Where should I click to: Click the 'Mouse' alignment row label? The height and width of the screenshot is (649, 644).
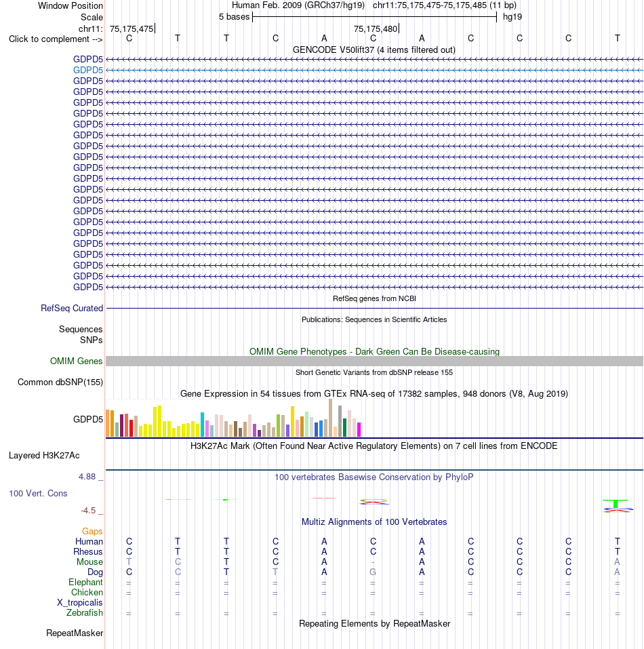click(89, 562)
